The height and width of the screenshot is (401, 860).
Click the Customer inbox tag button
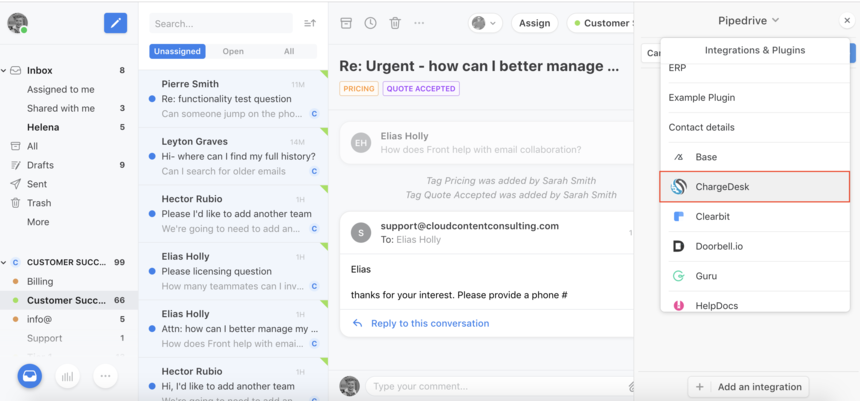click(601, 23)
